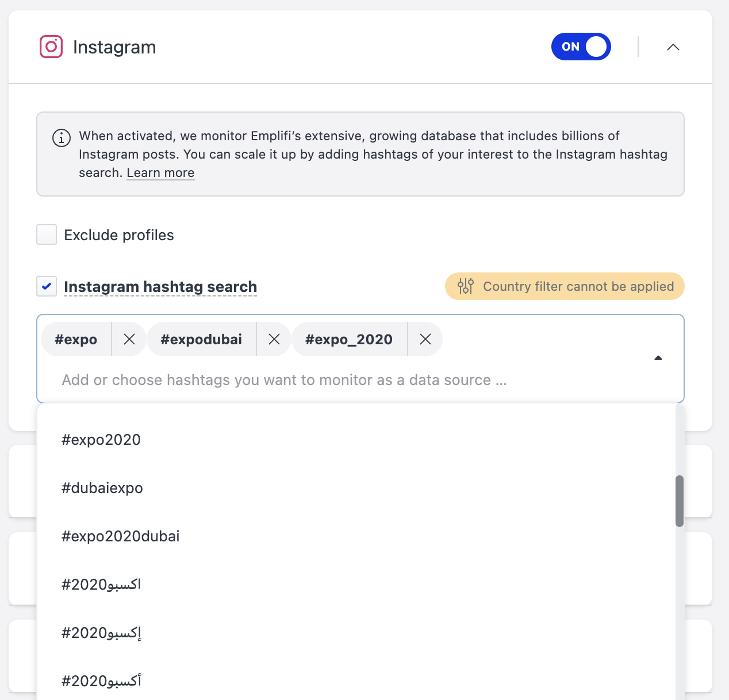The image size is (729, 700).
Task: Click the Instagram hashtag search label
Action: click(x=160, y=286)
